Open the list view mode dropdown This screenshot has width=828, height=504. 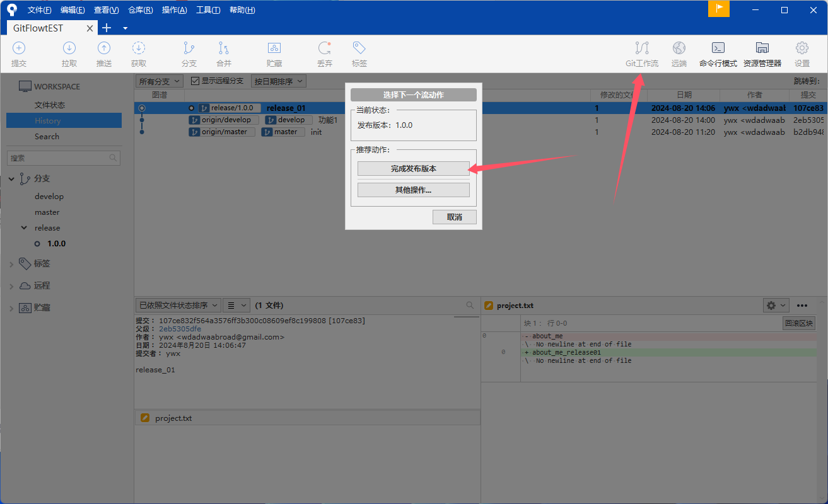point(237,305)
